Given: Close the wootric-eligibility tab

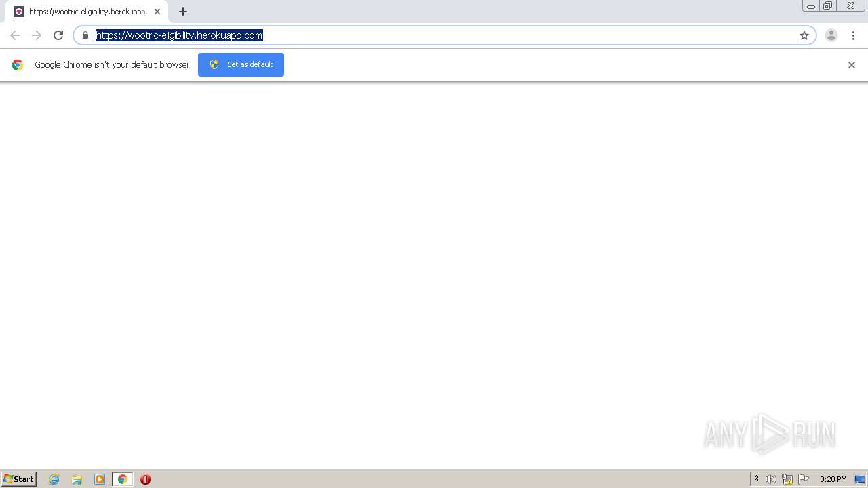Looking at the screenshot, I should pos(157,12).
